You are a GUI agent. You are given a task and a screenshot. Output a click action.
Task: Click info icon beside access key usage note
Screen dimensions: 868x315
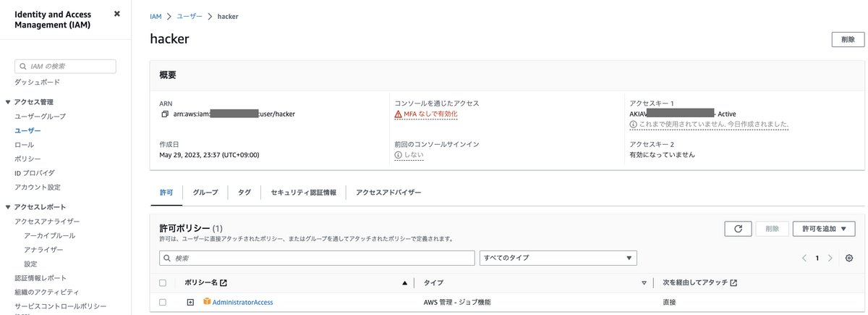[x=634, y=125]
